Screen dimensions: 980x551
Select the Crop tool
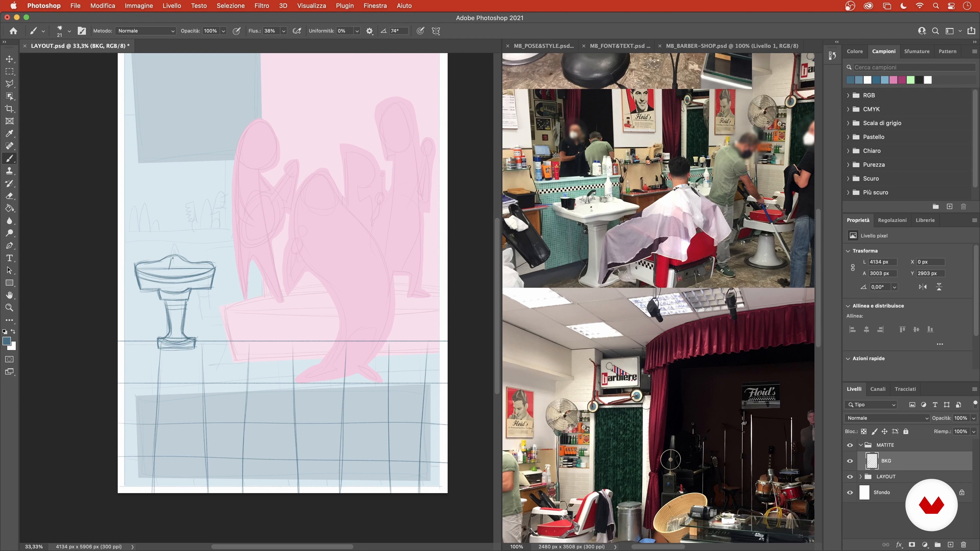(x=9, y=109)
